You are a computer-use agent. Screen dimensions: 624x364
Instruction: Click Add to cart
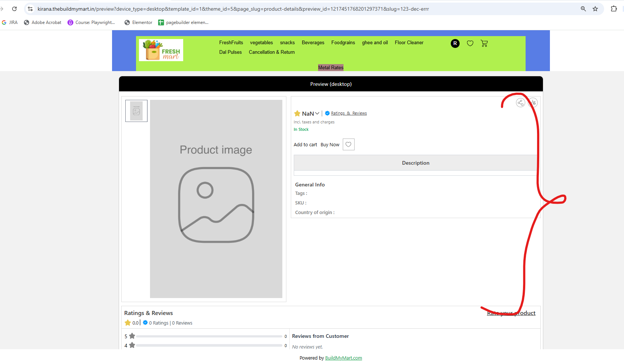click(x=305, y=145)
